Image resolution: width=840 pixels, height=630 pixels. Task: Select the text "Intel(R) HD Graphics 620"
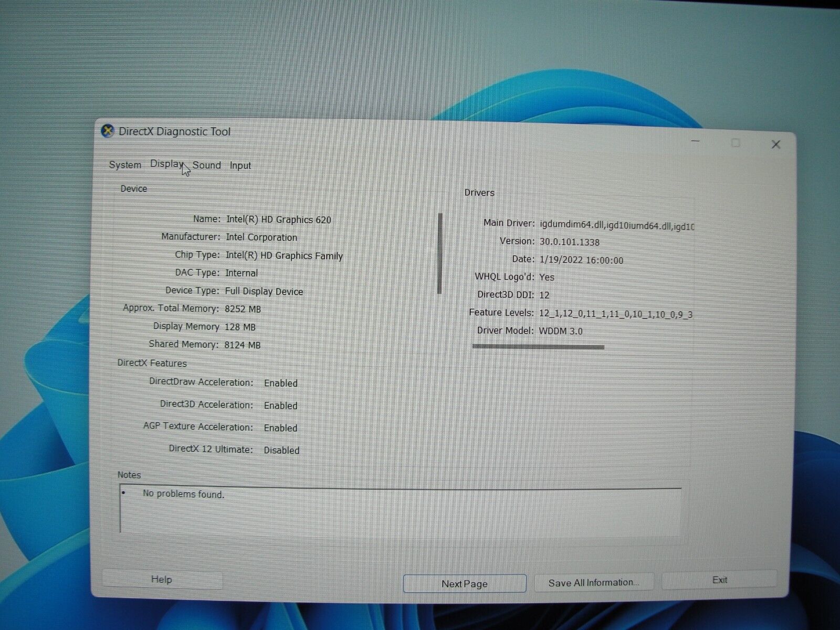point(279,219)
